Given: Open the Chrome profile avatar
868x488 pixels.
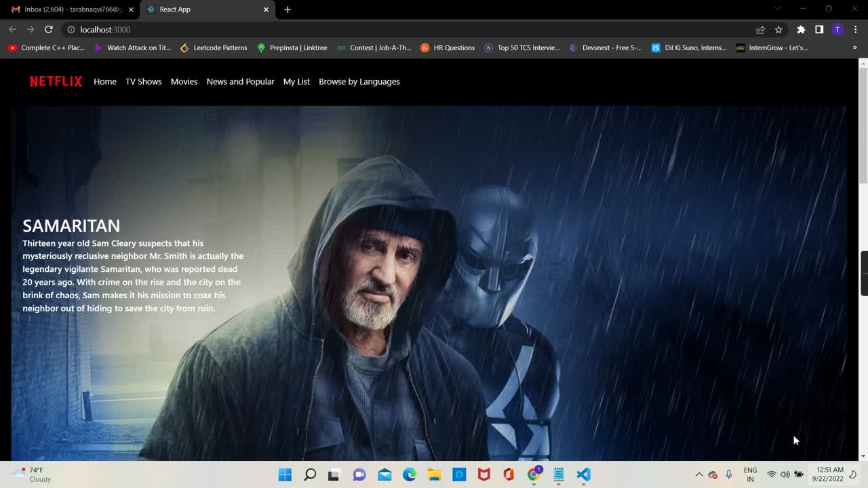Looking at the screenshot, I should click(837, 29).
